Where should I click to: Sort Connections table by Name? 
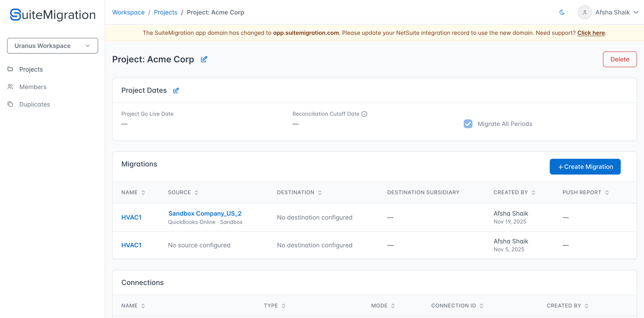coord(143,306)
